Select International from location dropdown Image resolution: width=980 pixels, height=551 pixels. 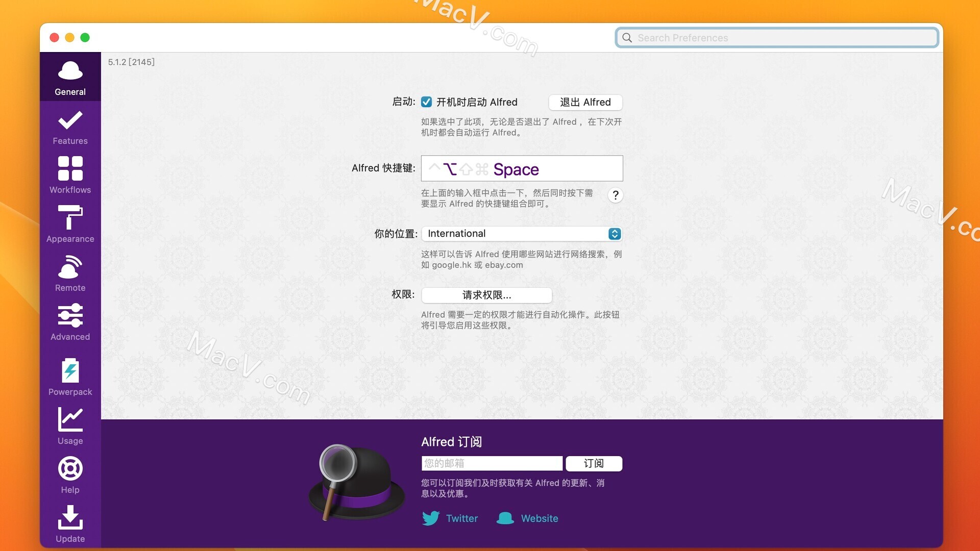(x=521, y=233)
